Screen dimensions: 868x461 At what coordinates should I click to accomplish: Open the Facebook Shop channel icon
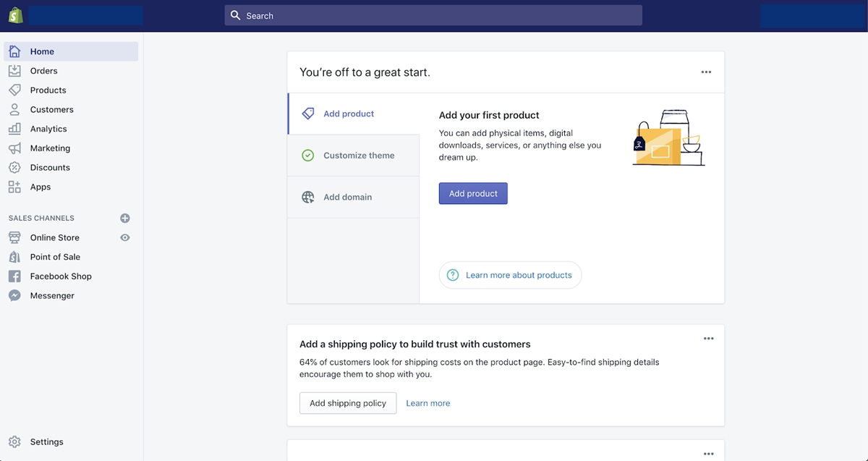point(14,276)
